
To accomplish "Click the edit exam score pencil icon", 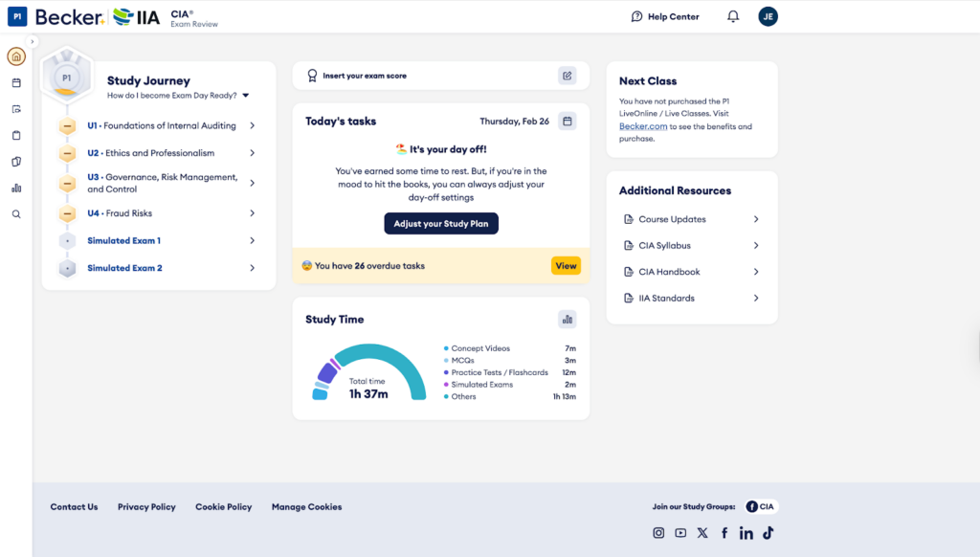I will coord(567,76).
